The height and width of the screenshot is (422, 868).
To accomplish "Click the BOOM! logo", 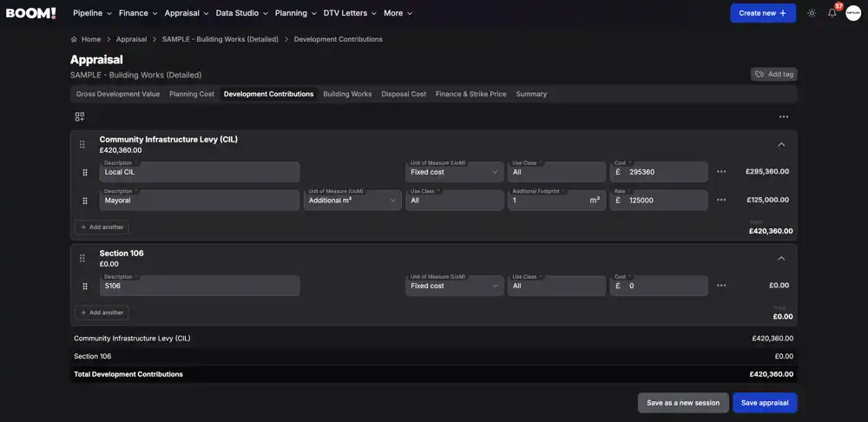I will (31, 13).
